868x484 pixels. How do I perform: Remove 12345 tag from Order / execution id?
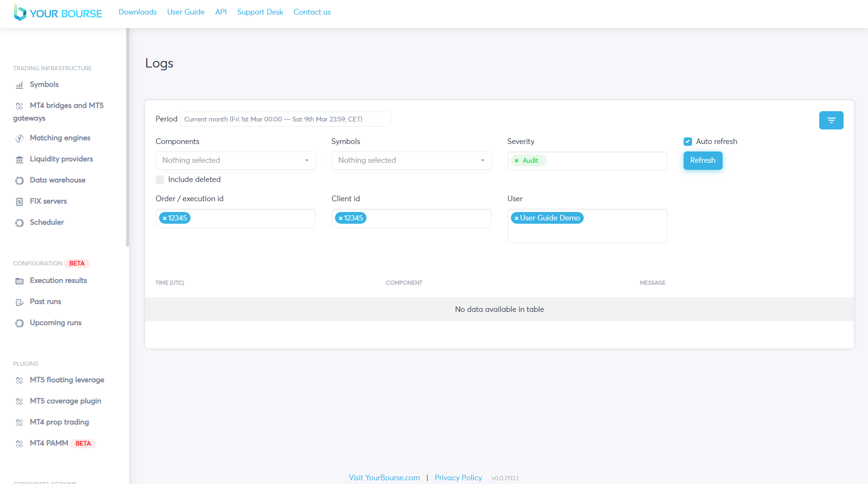click(165, 218)
